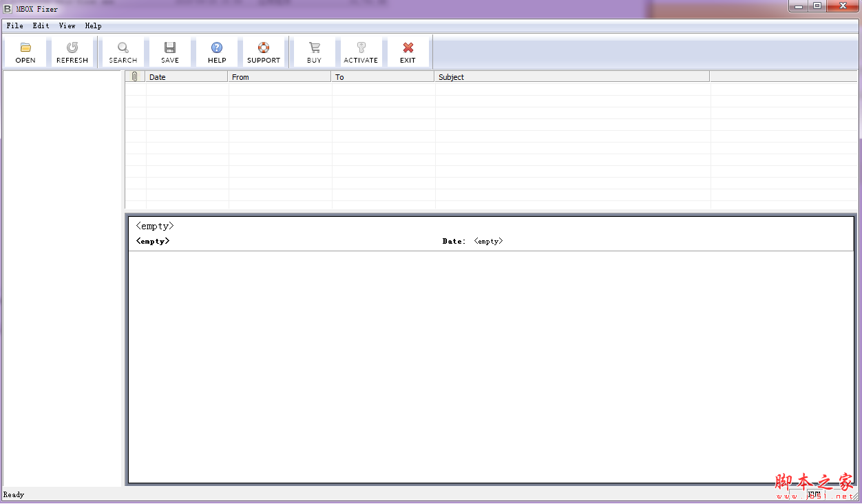
Task: Sort messages by the Date column header
Action: click(187, 76)
